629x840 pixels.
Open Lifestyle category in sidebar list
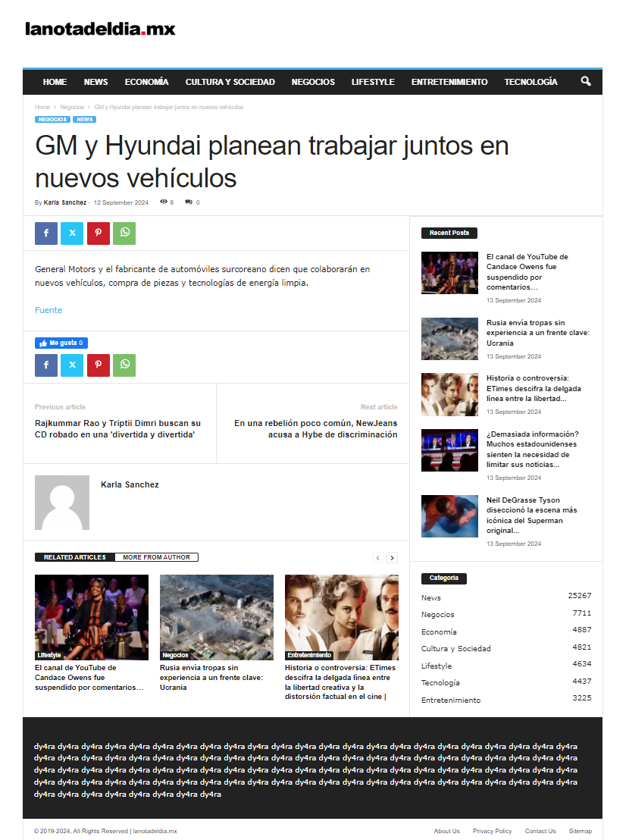click(x=506, y=666)
